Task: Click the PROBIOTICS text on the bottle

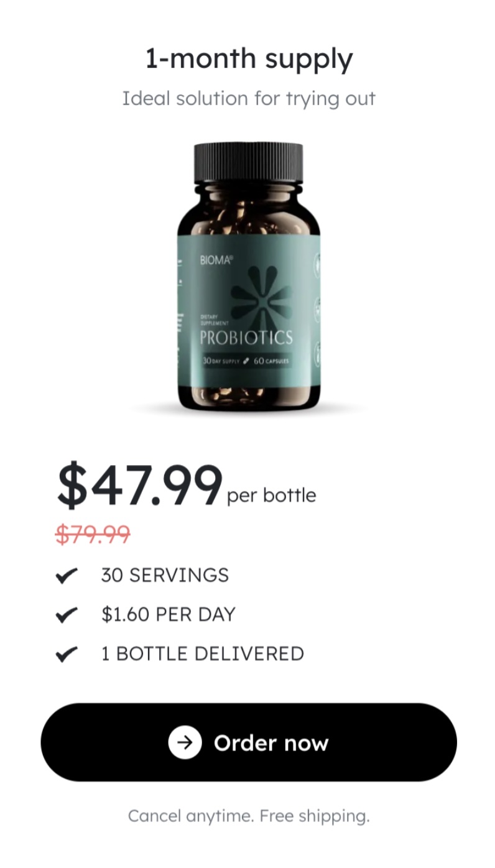Action: pos(246,338)
